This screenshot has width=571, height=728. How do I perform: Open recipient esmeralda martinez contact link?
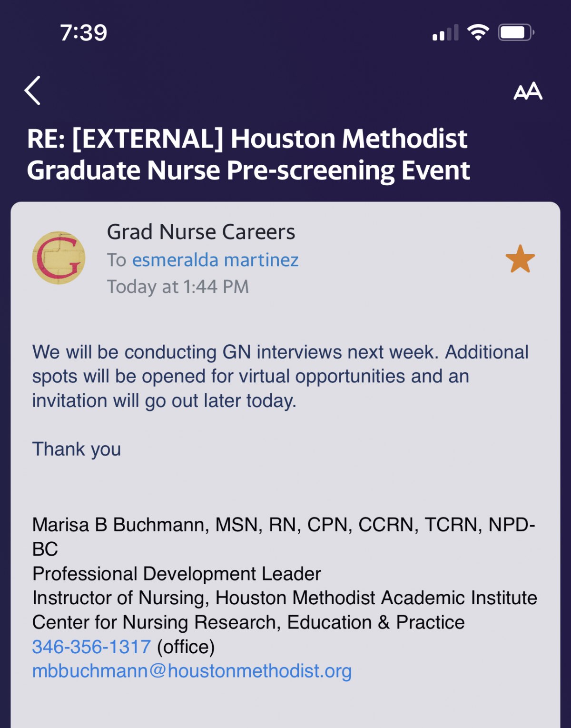[215, 260]
